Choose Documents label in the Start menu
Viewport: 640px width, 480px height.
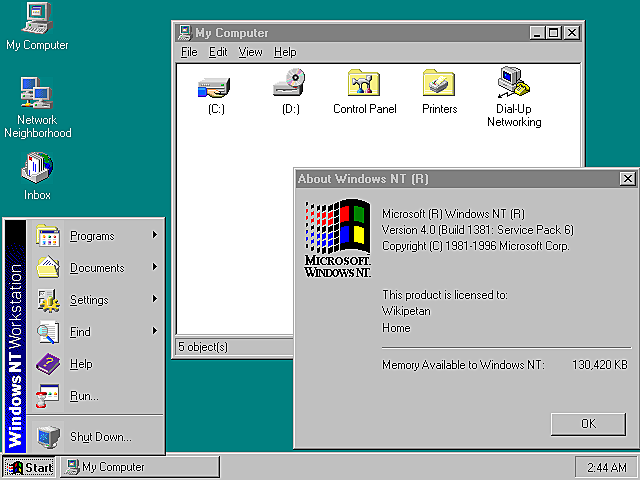click(97, 268)
